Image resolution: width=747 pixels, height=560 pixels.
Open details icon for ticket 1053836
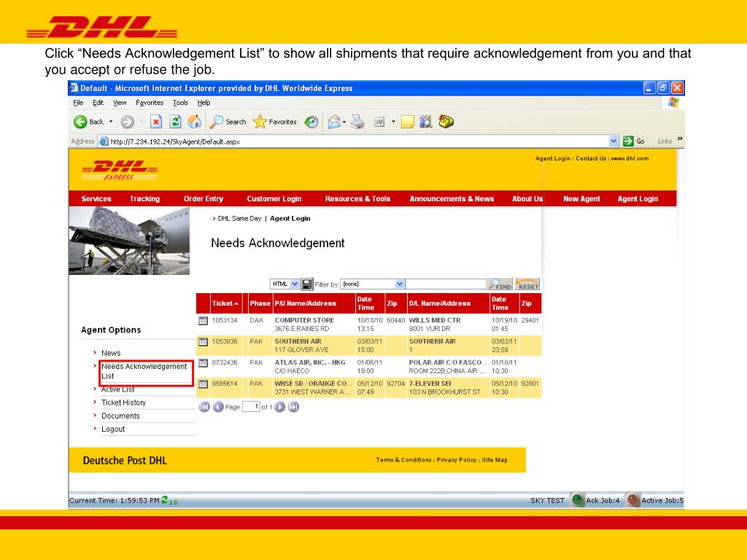(203, 342)
